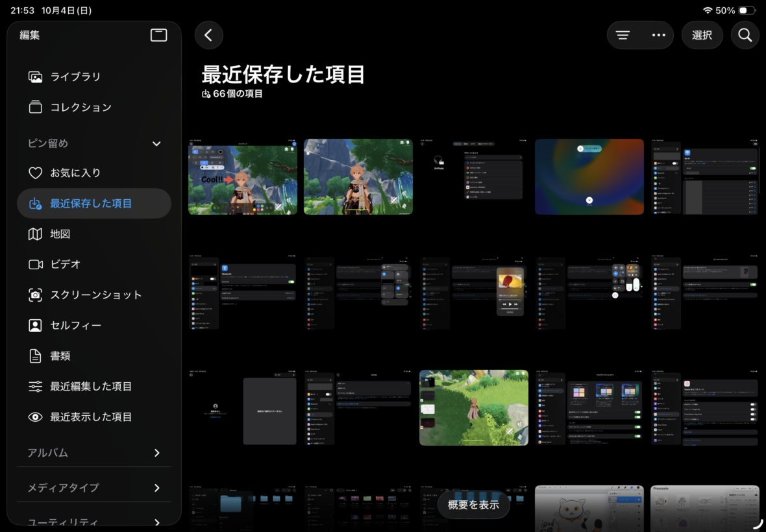Open the game screenshot with Cool!! annotation
Viewport: 766px width, 532px height.
(243, 176)
